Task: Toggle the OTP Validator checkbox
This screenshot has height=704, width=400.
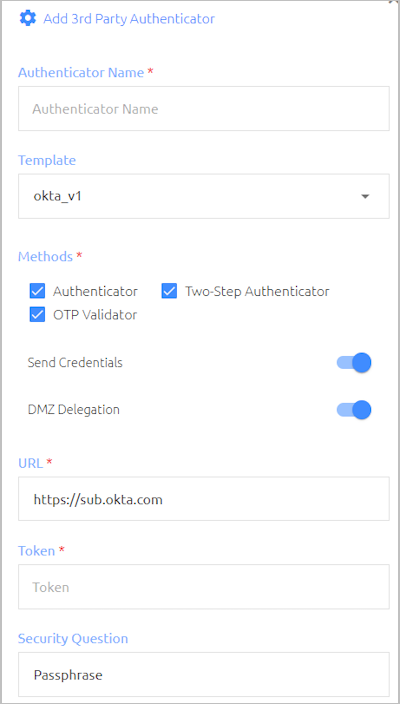Action: [x=37, y=315]
